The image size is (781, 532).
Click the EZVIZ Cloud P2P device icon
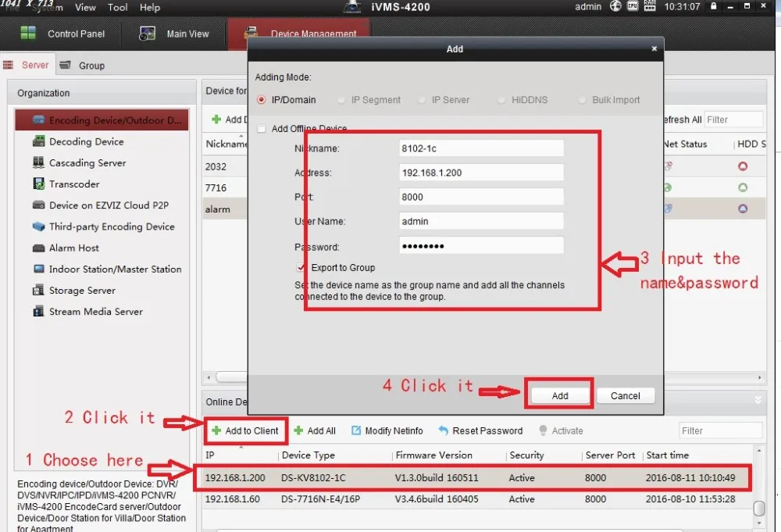pyautogui.click(x=38, y=205)
